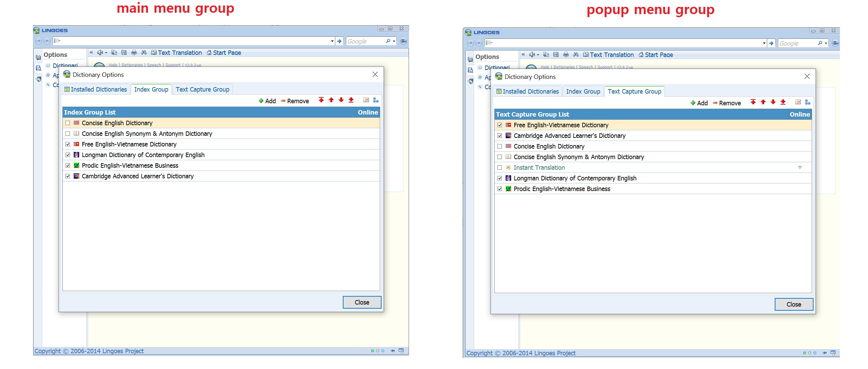Move item to bottom in Index Group toolbar
The width and height of the screenshot is (868, 369).
click(x=351, y=100)
